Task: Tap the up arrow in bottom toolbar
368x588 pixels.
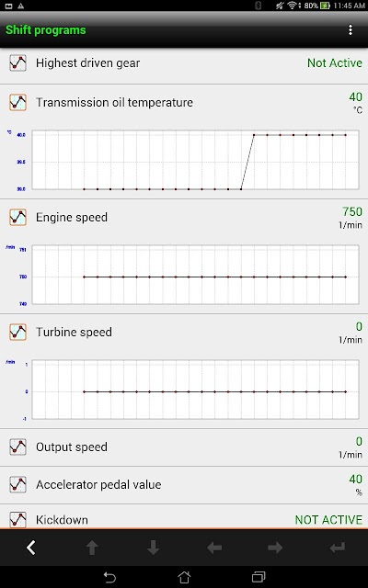Action: click(92, 548)
